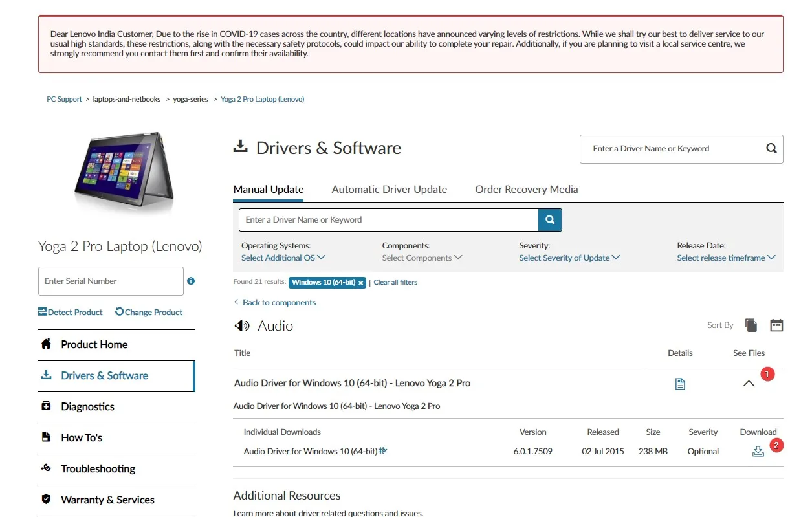The width and height of the screenshot is (812, 517).
Task: Click Clear all filters link
Action: [x=395, y=282]
